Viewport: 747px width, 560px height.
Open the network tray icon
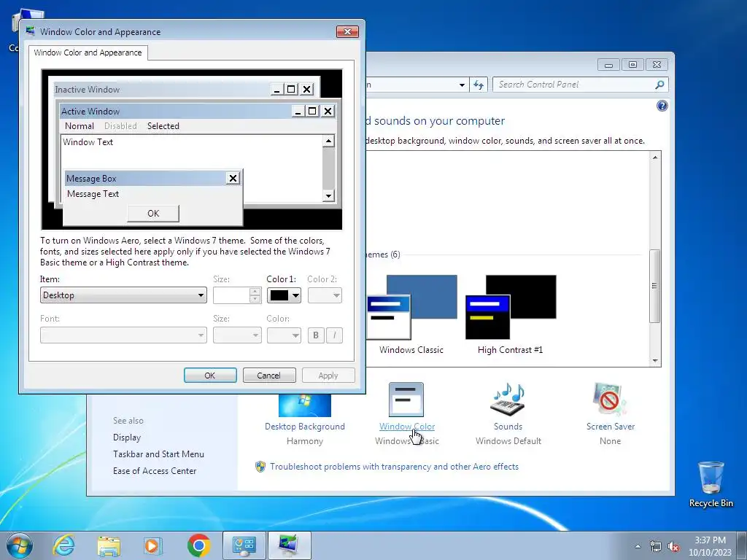656,547
